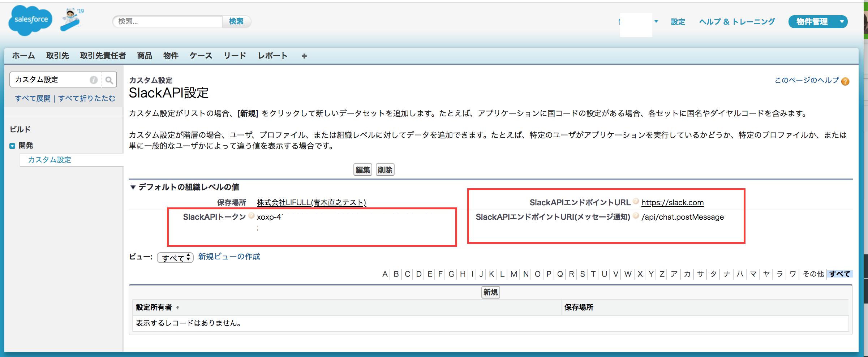Viewport: 868px width, 357px height.
Task: Collapse the デフォルトの組織レベルの値 section
Action: tap(133, 187)
